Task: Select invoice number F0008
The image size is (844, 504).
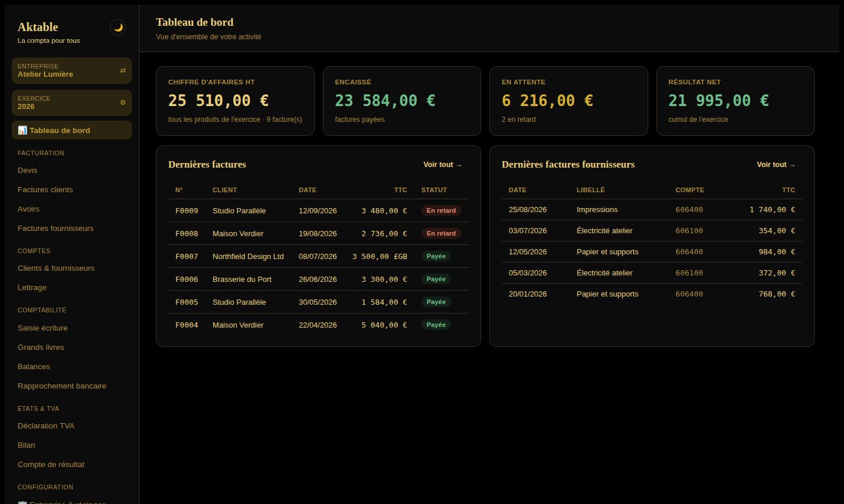Action: tap(186, 234)
